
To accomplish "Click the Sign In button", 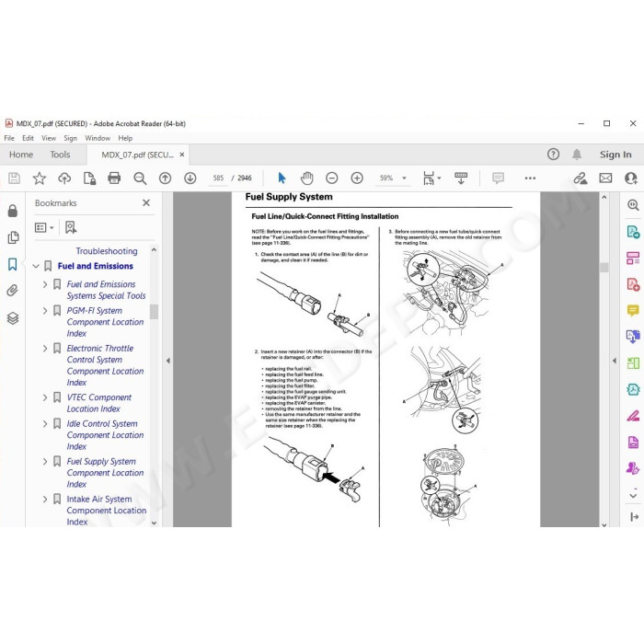I will (615, 155).
